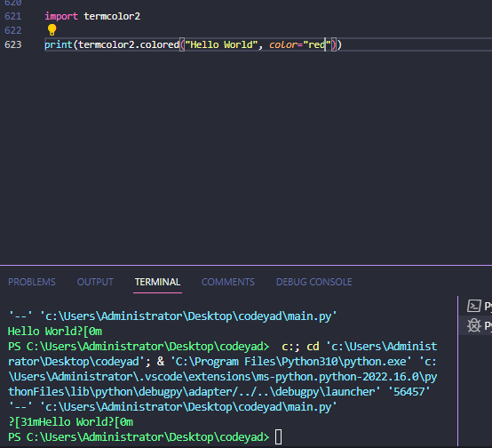The height and width of the screenshot is (448, 492).
Task: Click termcolor2 on the import line
Action: 112,16
